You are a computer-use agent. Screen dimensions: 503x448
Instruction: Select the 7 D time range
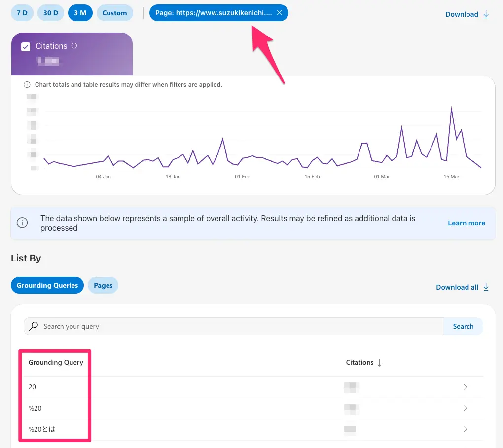click(x=22, y=13)
